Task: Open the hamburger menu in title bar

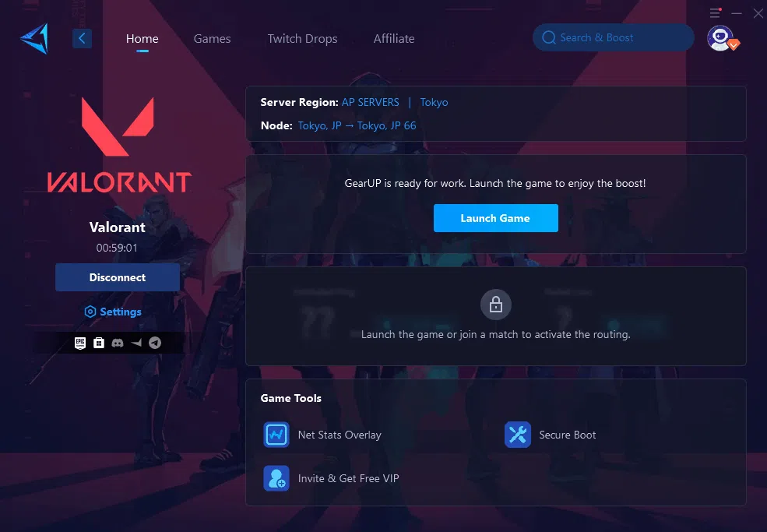Action: click(715, 12)
